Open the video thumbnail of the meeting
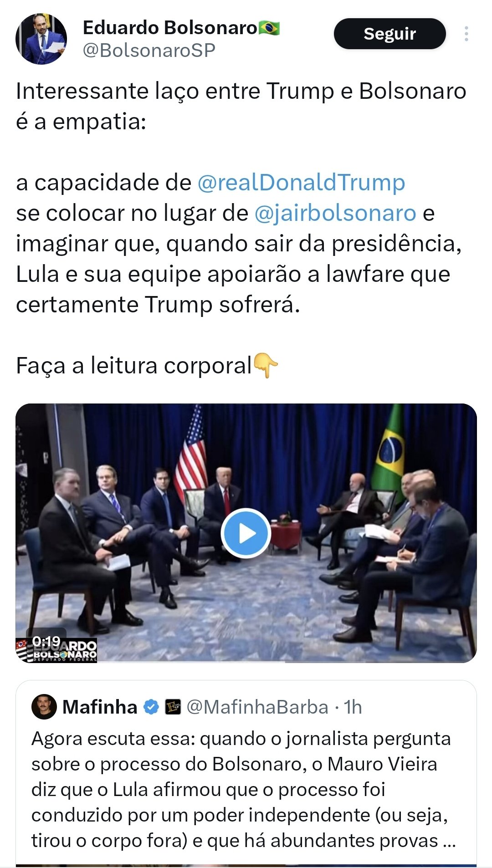The width and height of the screenshot is (492, 868). click(x=246, y=533)
